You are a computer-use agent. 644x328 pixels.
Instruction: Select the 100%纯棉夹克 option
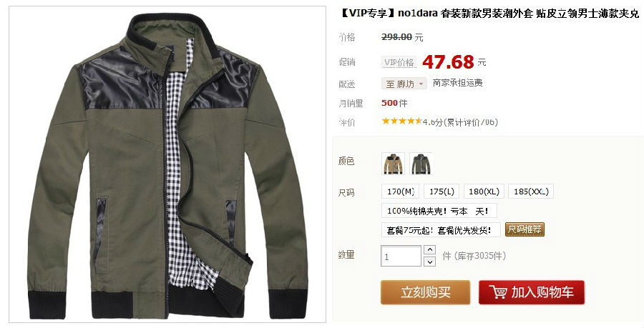(439, 211)
